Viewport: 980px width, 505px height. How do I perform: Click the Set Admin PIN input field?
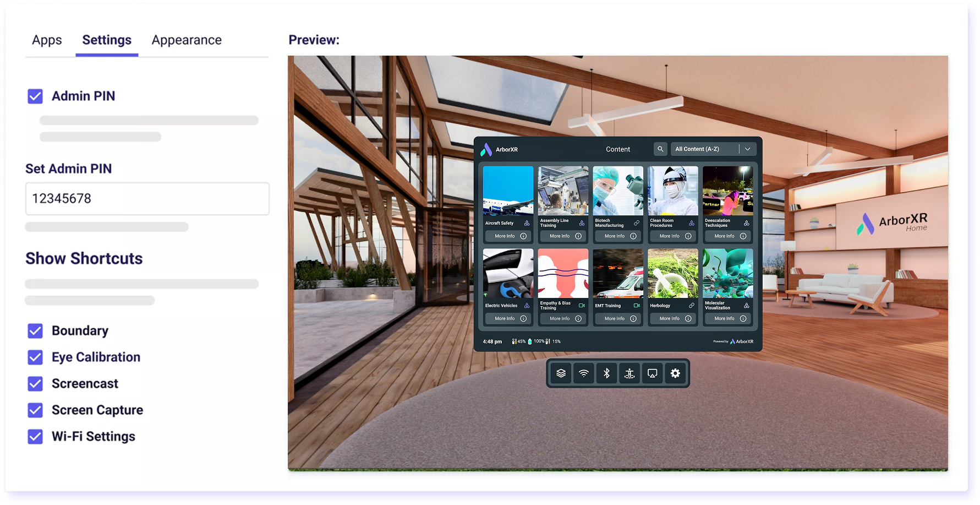(x=147, y=199)
